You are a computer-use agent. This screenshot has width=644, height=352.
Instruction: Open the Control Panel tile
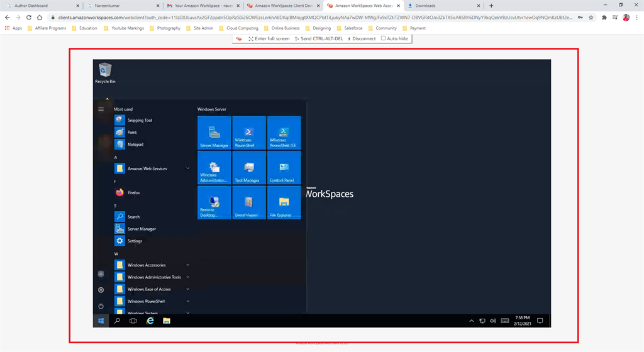coord(284,167)
